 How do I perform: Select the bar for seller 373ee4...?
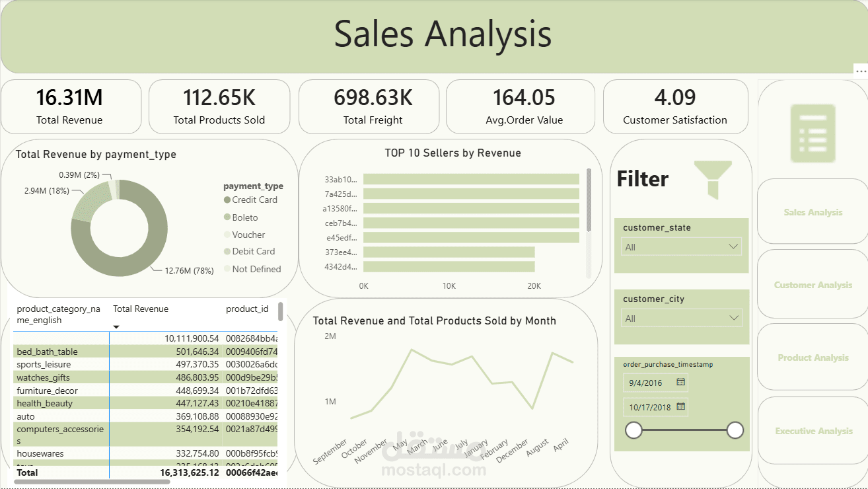coord(449,252)
